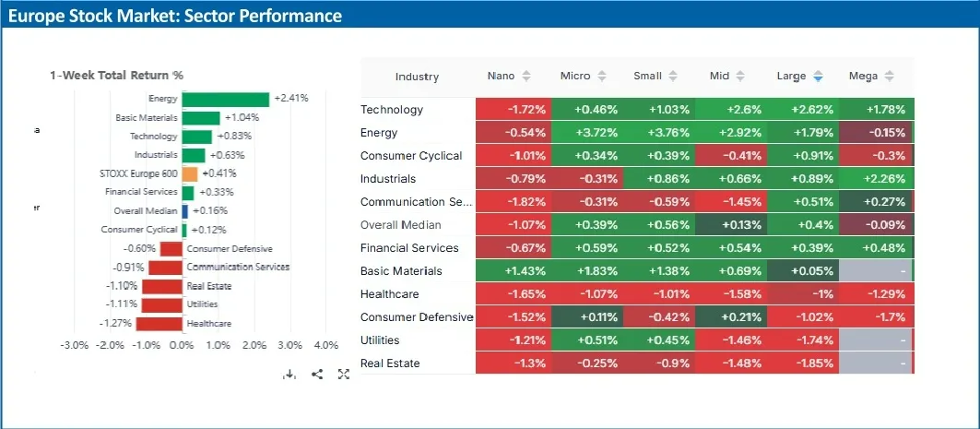This screenshot has height=429, width=980.
Task: Select the Technology row label
Action: tap(392, 110)
